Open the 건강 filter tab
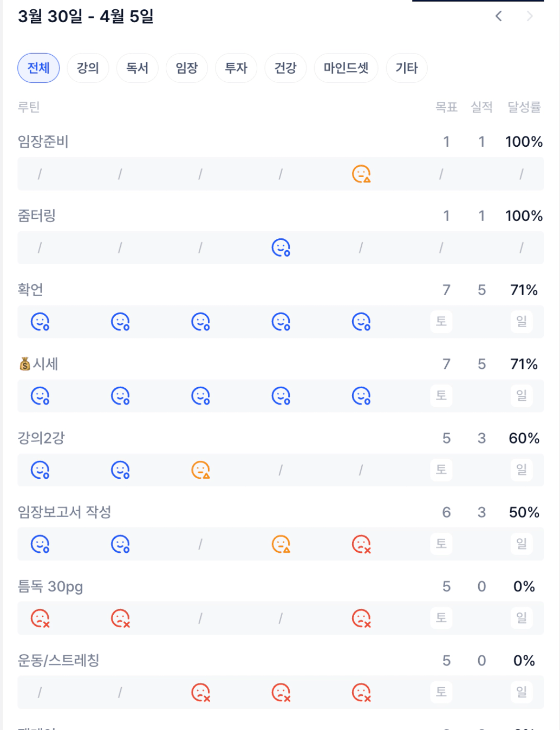Screen dimensions: 560x730 [x=285, y=68]
